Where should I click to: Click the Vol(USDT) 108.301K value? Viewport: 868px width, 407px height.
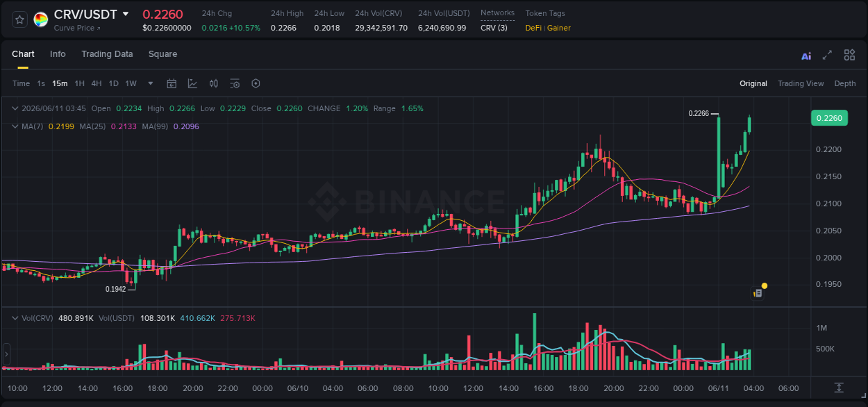pyautogui.click(x=158, y=318)
